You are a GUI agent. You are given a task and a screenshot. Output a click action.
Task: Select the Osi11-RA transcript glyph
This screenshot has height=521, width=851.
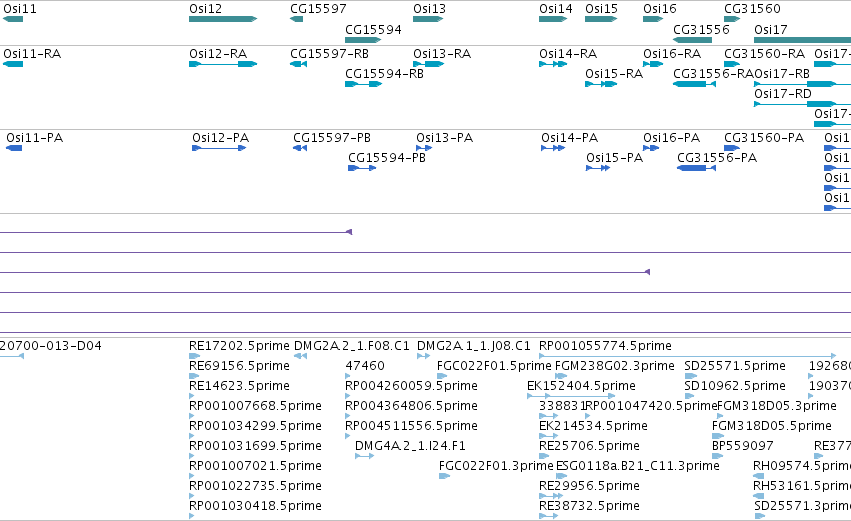(13, 64)
